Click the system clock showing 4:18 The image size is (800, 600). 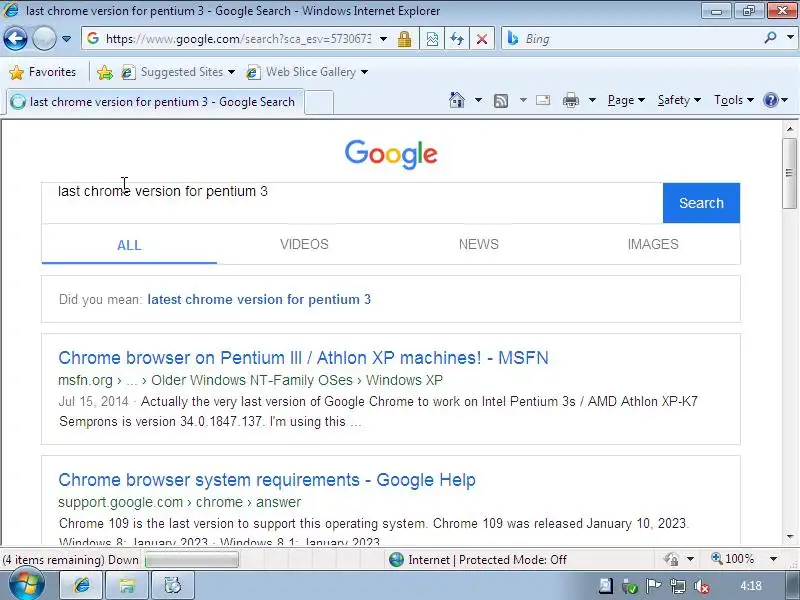click(x=751, y=586)
